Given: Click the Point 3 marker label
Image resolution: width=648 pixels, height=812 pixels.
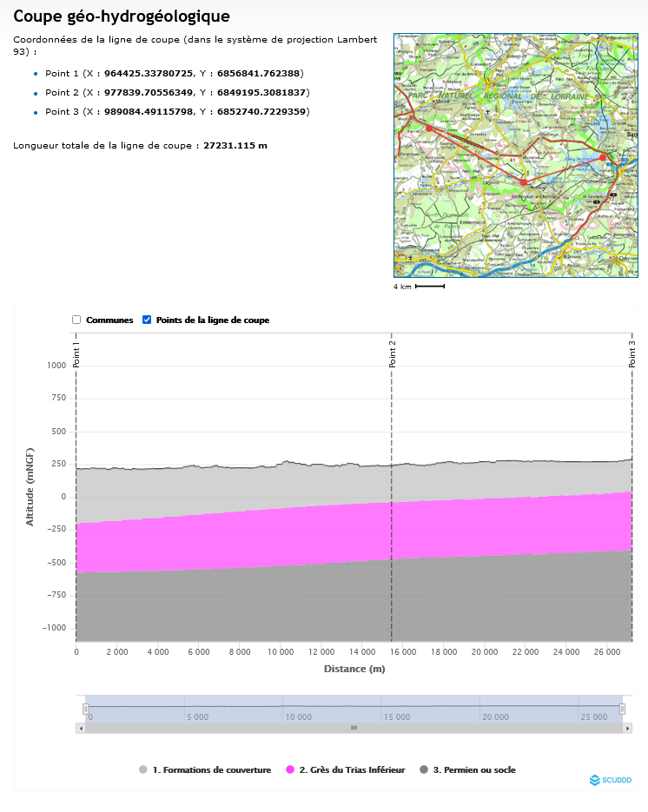Looking at the screenshot, I should point(631,353).
